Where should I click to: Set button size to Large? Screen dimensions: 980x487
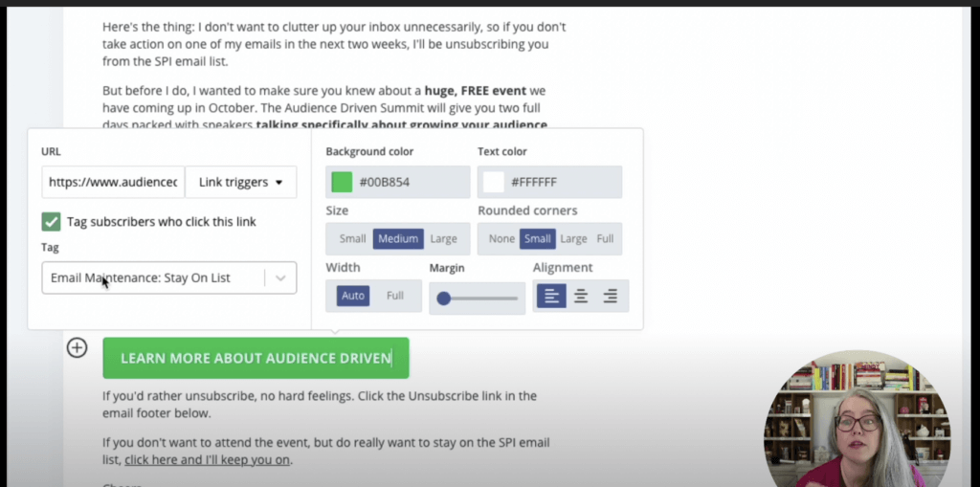pyautogui.click(x=444, y=239)
